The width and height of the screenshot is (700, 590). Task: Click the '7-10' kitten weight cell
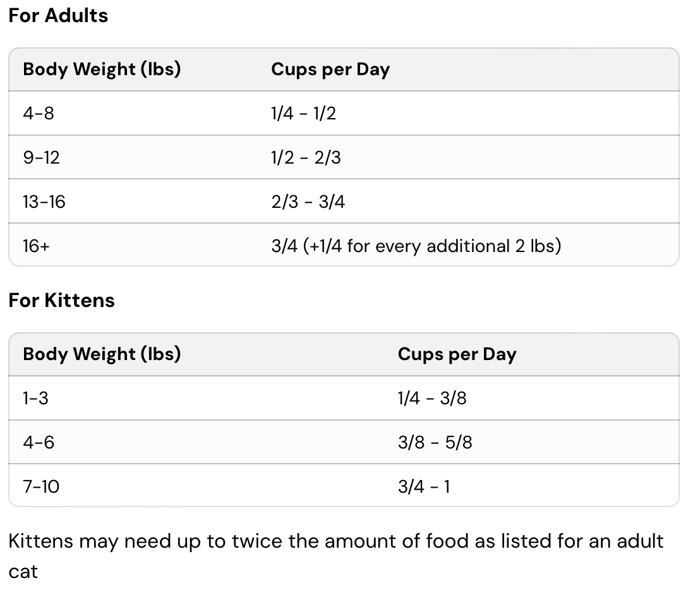[41, 486]
